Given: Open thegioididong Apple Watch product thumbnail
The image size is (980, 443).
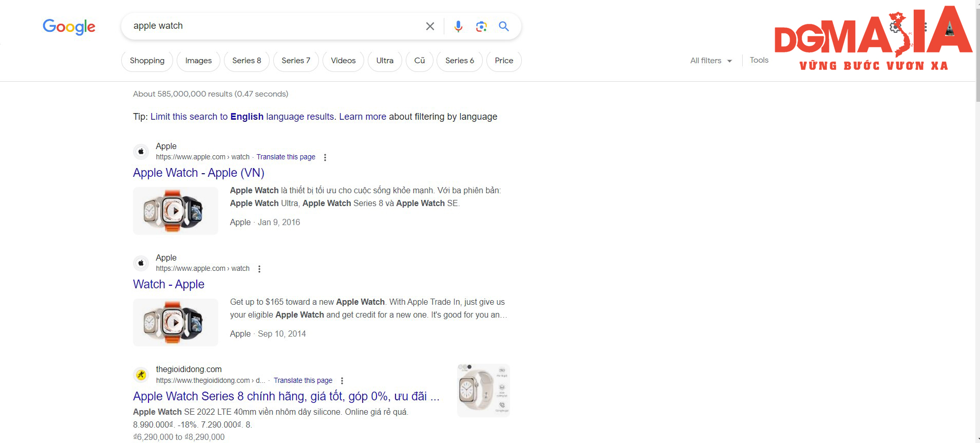Looking at the screenshot, I should (483, 390).
